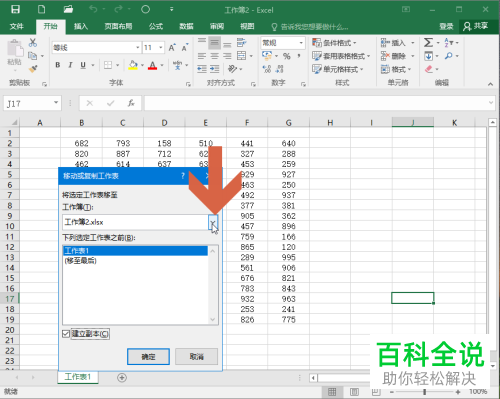The height and width of the screenshot is (399, 500).
Task: Decrease indent icon
Action: pyautogui.click(x=202, y=69)
